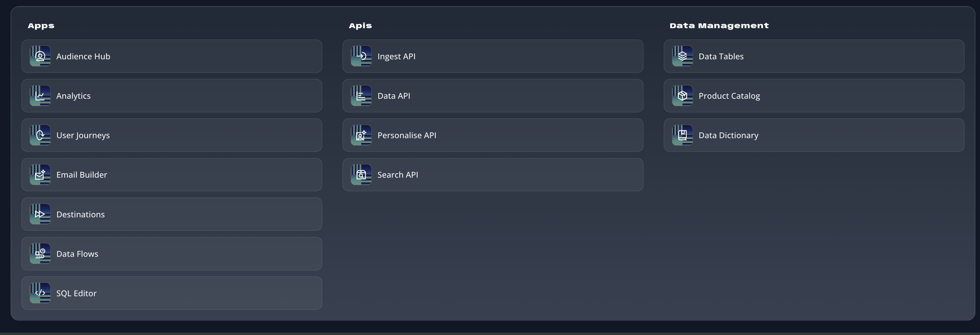Click the Personalise API icon
The width and height of the screenshot is (980, 335).
point(361,135)
